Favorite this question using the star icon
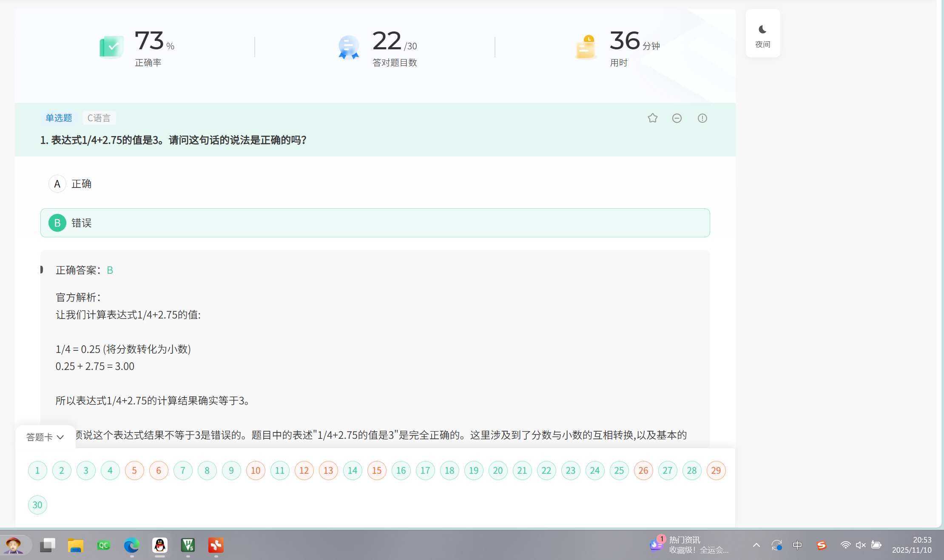This screenshot has width=944, height=560. (652, 118)
